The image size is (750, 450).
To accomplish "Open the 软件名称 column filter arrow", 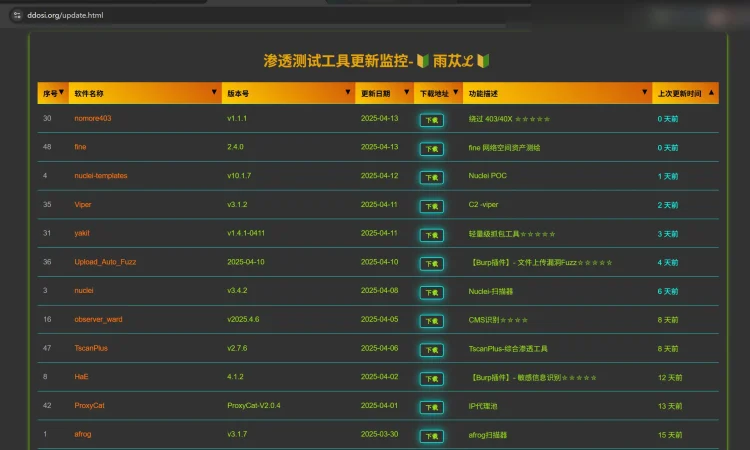I will tap(214, 92).
